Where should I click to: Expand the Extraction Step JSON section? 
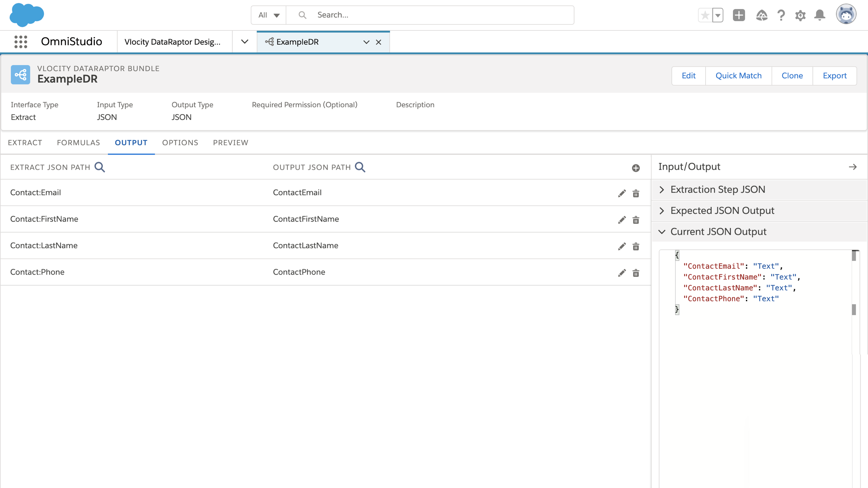[x=662, y=189]
